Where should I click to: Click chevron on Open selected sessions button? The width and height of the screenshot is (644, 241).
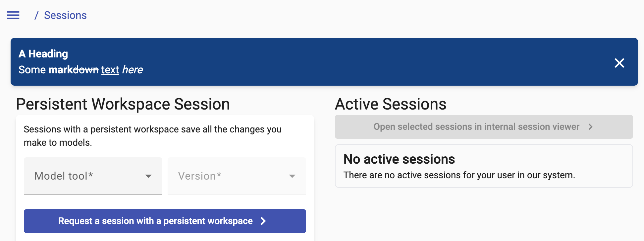590,127
